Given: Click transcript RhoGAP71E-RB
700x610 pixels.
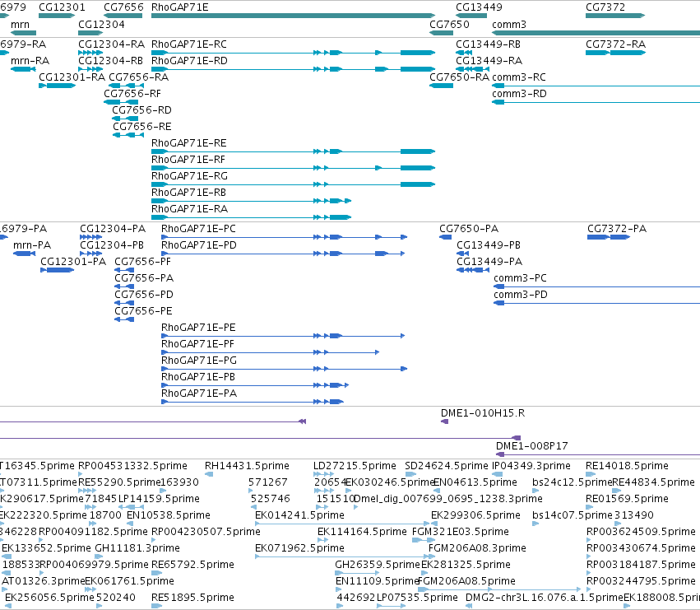Looking at the screenshot, I should tap(252, 201).
